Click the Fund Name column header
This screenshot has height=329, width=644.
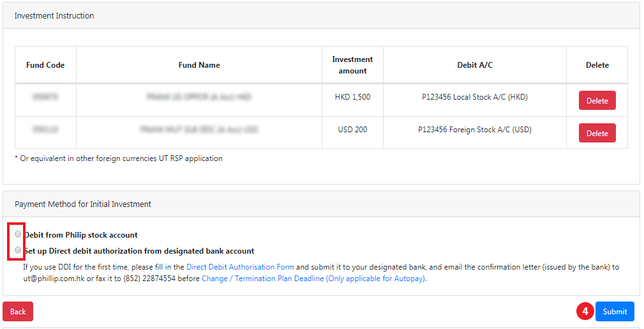199,65
